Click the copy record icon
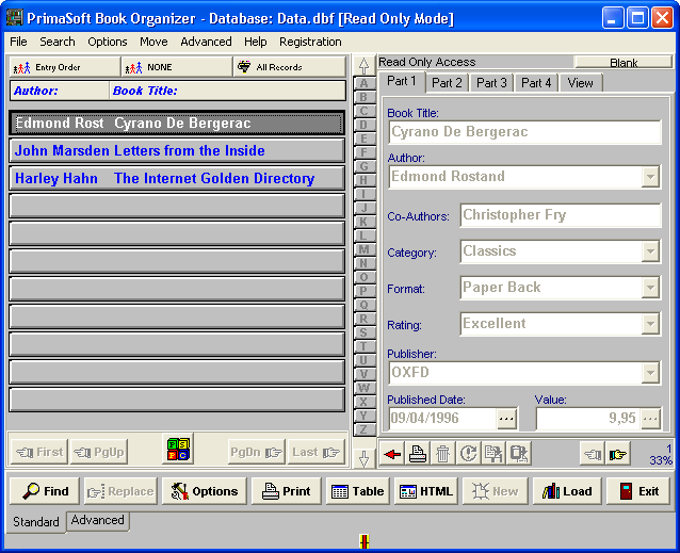 [x=493, y=454]
